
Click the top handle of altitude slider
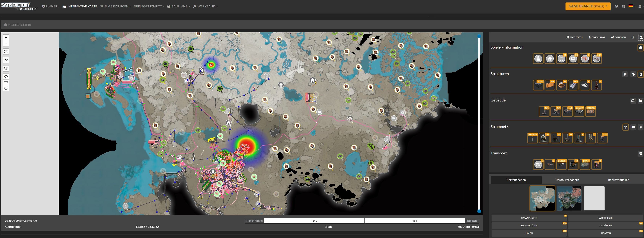click(x=479, y=36)
